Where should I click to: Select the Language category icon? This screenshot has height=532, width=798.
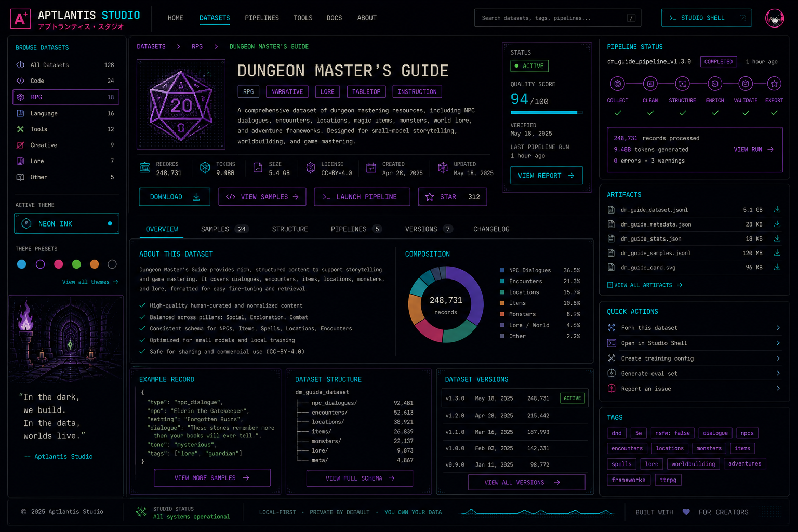pyautogui.click(x=20, y=113)
